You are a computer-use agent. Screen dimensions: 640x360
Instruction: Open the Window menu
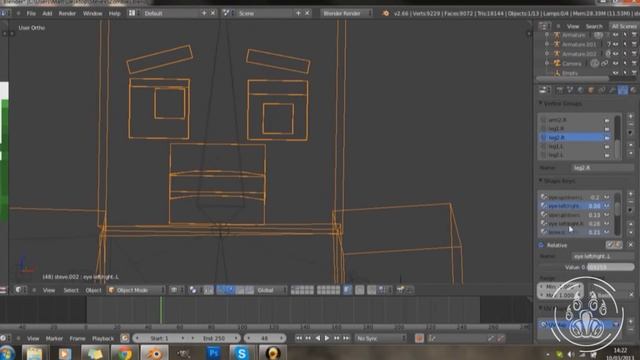coord(93,13)
